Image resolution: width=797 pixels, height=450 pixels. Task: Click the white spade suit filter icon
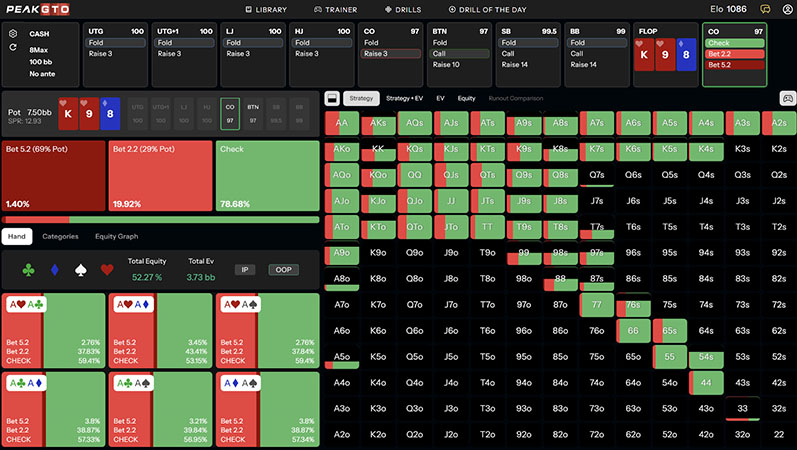click(x=80, y=270)
